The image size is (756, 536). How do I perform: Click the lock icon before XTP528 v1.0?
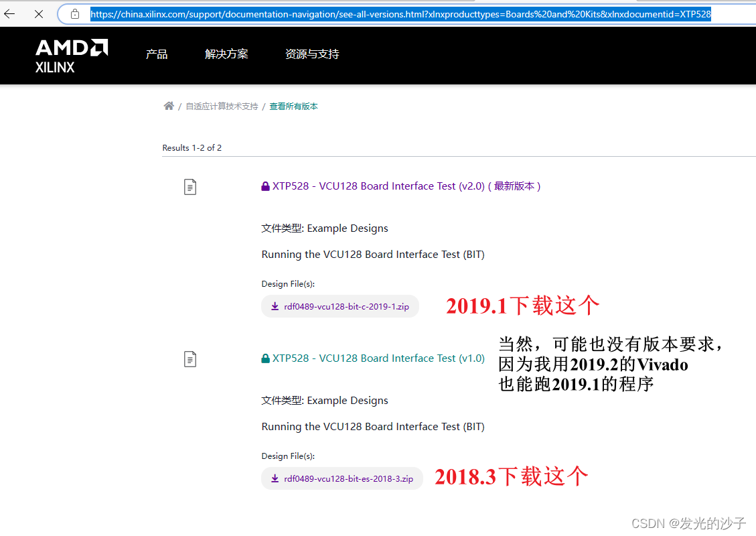coord(265,358)
